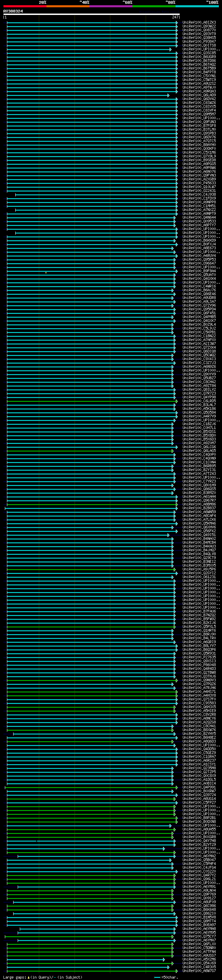Click UniRef100_B8XW76 label
This screenshot has height=980, width=222.
pyautogui.click(x=199, y=730)
